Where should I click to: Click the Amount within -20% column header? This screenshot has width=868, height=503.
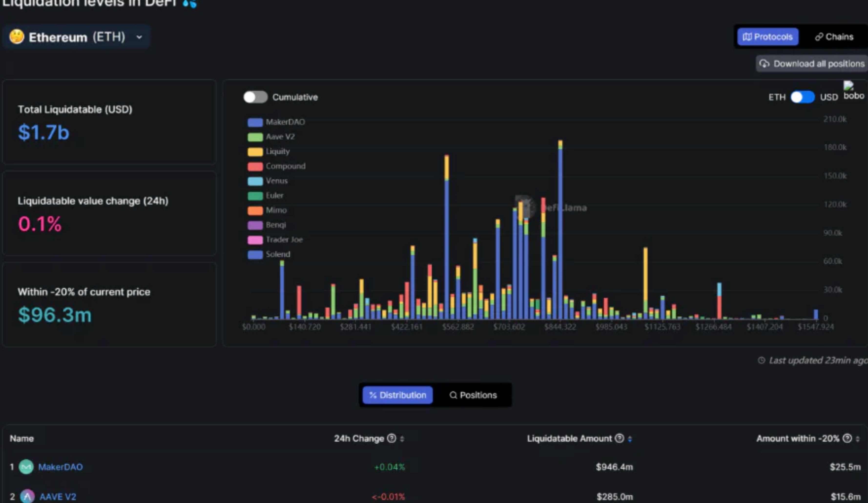[798, 438]
